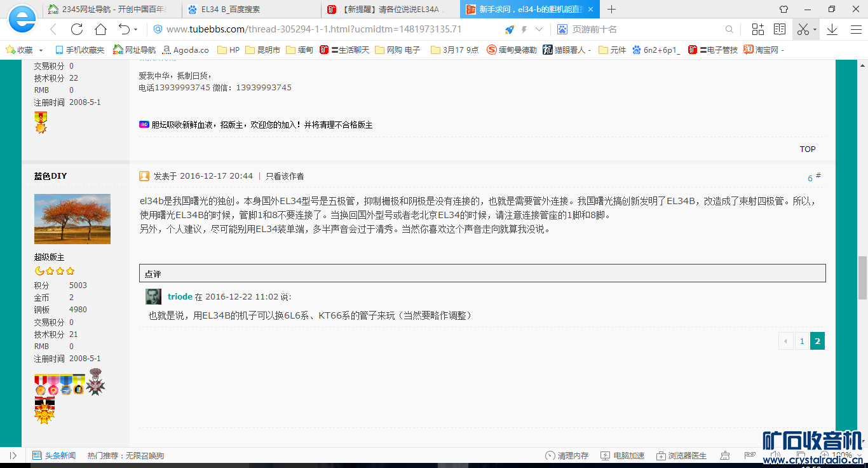This screenshot has height=468, width=868.
Task: Open the reading mode book icon
Action: (x=780, y=29)
